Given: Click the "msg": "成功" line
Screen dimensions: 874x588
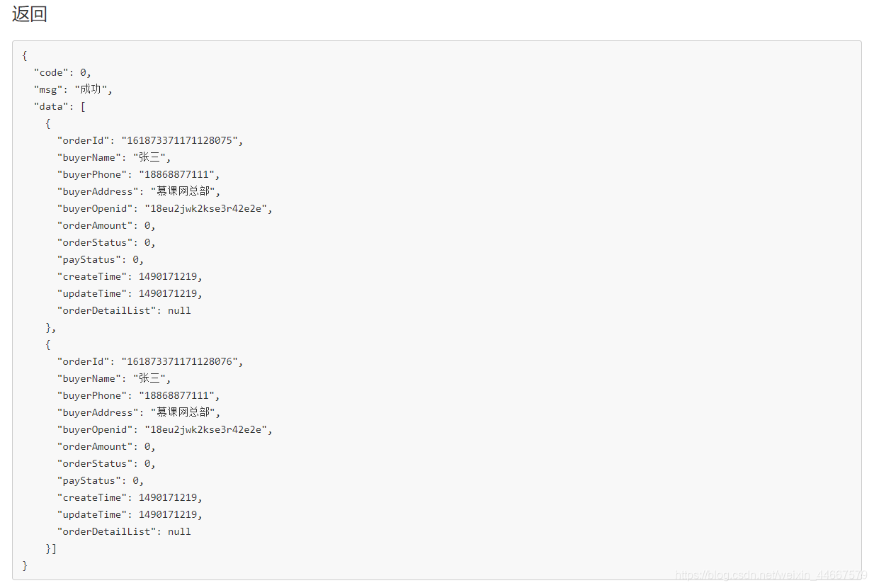Looking at the screenshot, I should tap(73, 89).
